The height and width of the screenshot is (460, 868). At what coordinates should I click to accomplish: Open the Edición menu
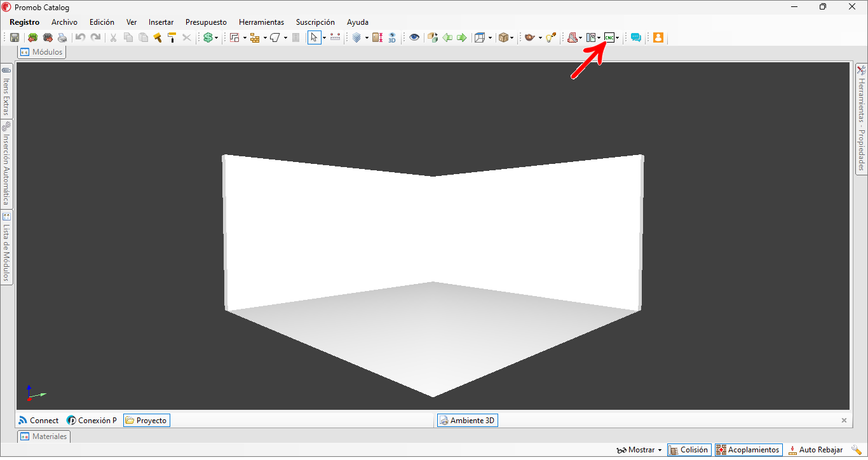click(x=102, y=22)
